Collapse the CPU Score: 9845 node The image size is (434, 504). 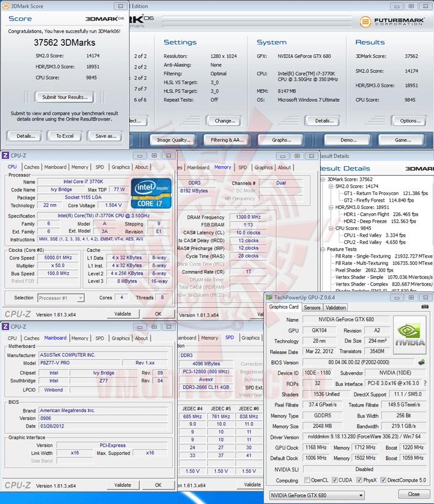pyautogui.click(x=331, y=228)
